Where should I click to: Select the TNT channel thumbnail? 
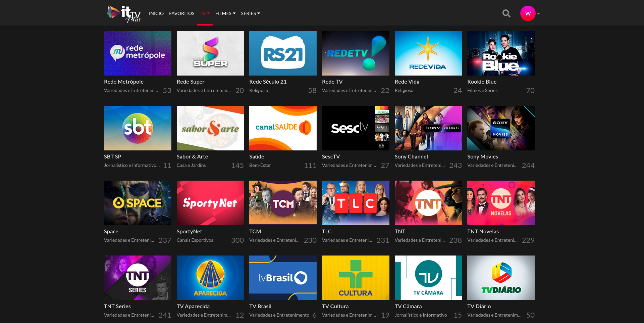coord(428,203)
